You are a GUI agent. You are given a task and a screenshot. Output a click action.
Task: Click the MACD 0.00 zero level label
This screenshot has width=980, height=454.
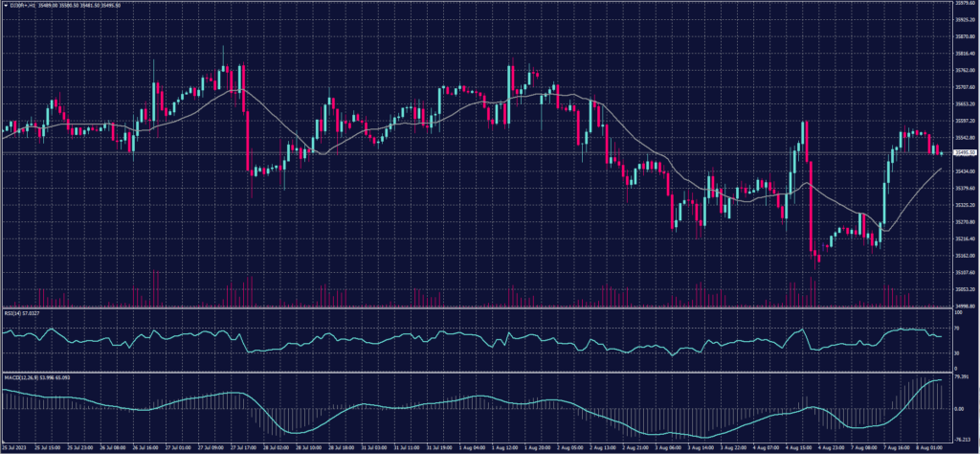click(x=958, y=409)
